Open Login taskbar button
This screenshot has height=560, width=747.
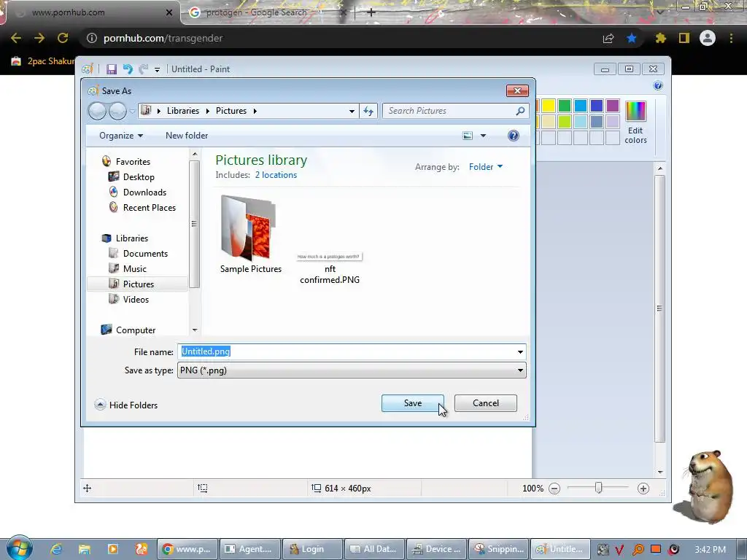(x=312, y=549)
